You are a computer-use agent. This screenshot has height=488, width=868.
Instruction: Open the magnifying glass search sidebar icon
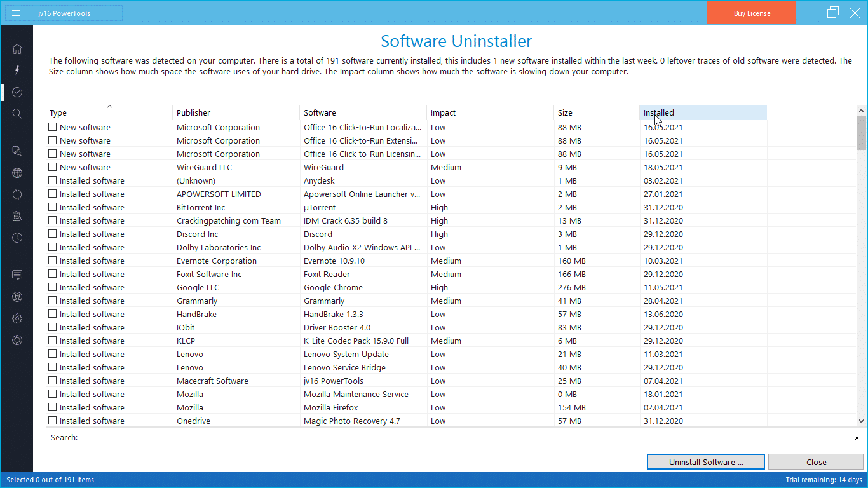pyautogui.click(x=17, y=114)
